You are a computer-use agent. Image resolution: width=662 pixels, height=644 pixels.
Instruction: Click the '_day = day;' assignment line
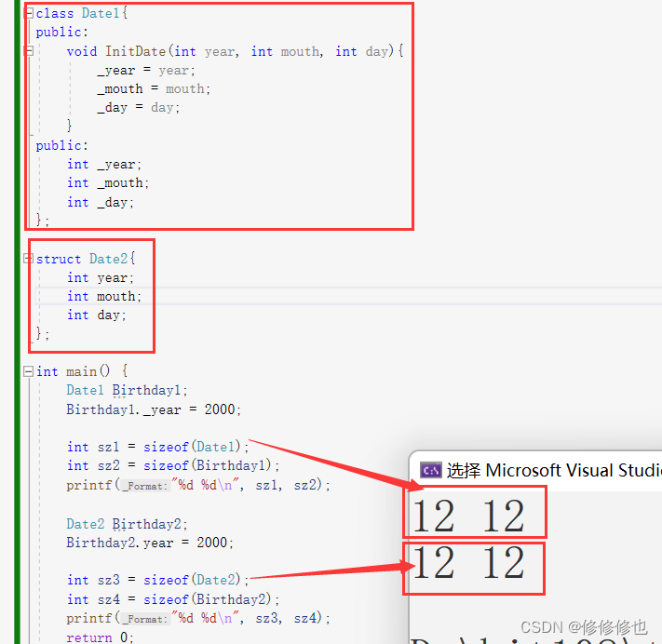click(139, 107)
